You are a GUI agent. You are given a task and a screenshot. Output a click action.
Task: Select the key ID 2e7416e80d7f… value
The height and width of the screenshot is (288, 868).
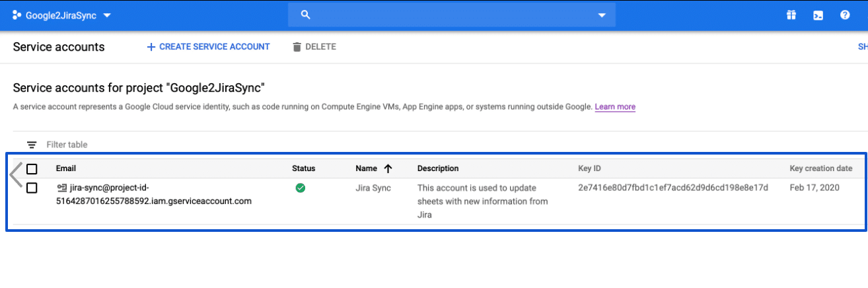pos(673,188)
